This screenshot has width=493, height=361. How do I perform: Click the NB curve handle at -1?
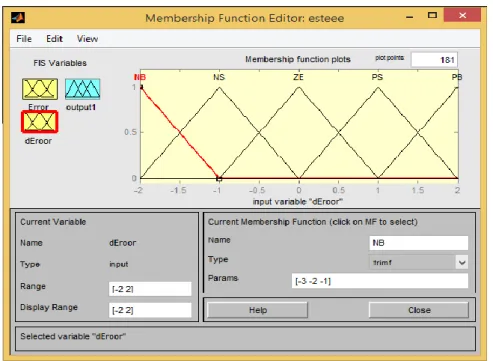point(219,179)
